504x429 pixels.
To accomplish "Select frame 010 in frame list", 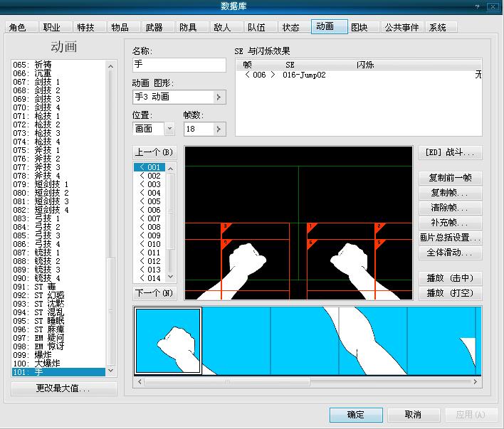I will tap(149, 244).
